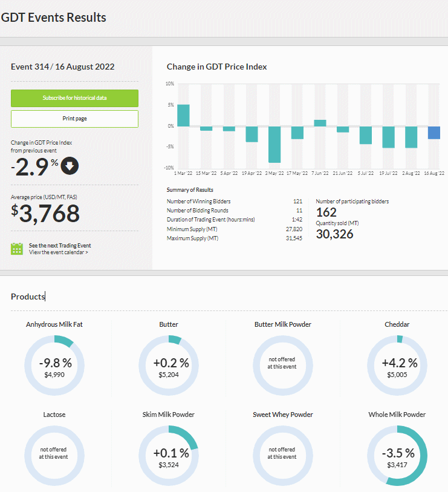Click the Change in GDT Price Index chart title
The width and height of the screenshot is (448, 492).
coord(217,67)
